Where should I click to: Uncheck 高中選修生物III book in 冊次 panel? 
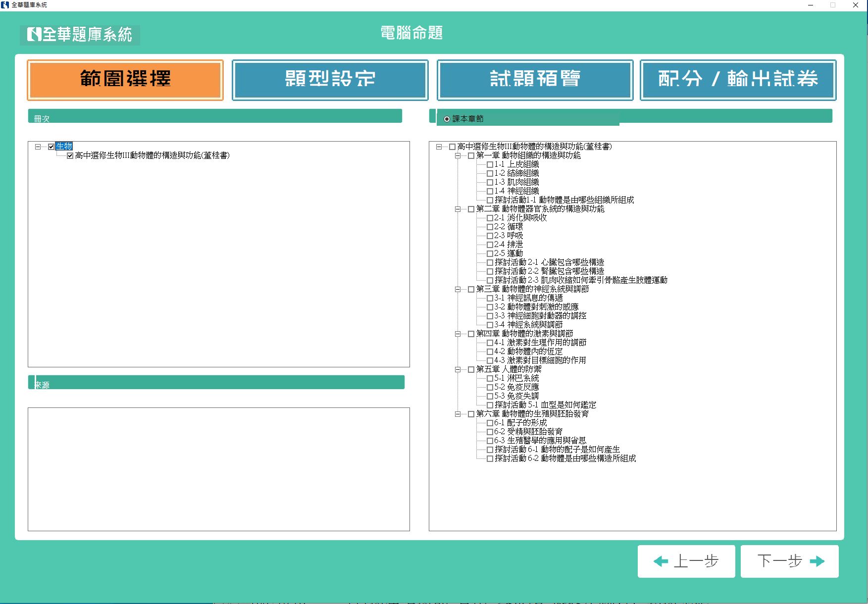(x=70, y=155)
